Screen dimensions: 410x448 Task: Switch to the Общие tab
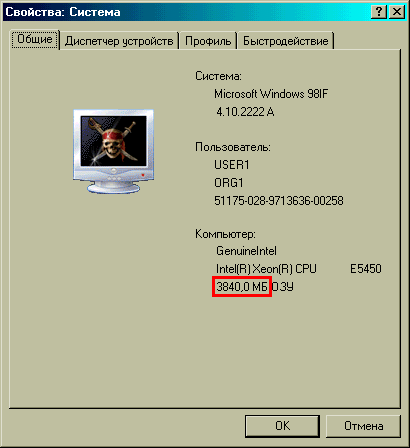[35, 39]
